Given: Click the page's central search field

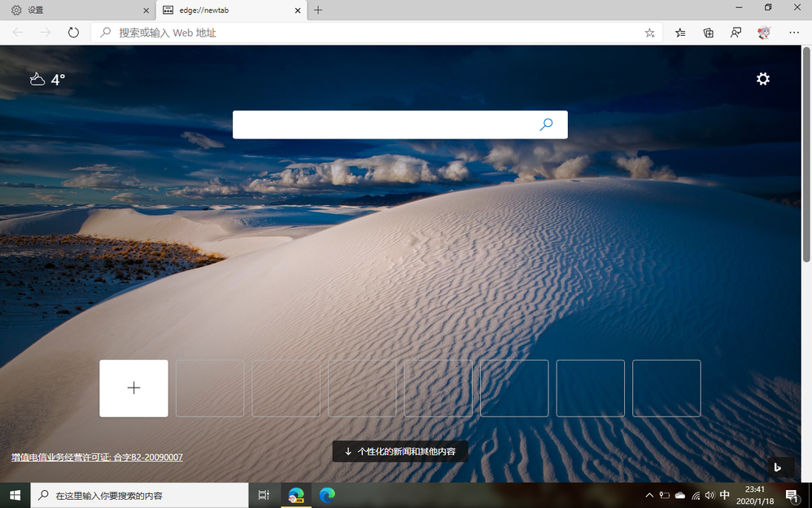Looking at the screenshot, I should 399,125.
